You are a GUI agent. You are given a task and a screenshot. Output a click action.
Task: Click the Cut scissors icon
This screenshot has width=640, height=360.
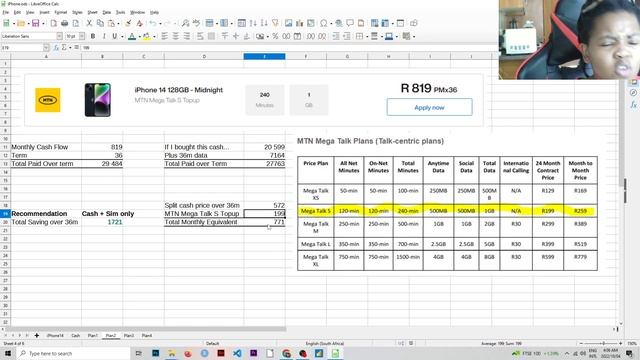click(89, 23)
